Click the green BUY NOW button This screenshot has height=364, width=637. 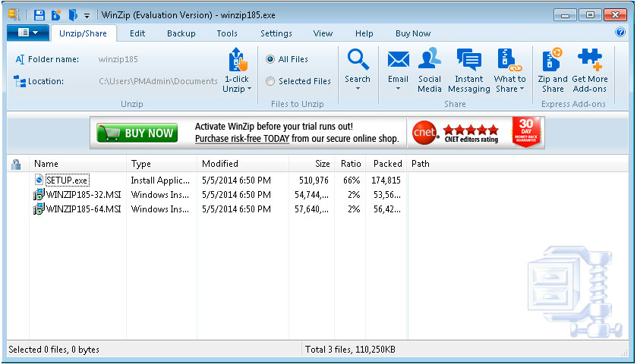click(137, 133)
